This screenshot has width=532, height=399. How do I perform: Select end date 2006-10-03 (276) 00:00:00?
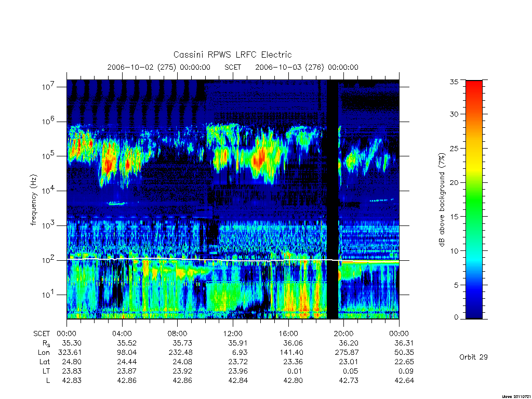(x=307, y=67)
